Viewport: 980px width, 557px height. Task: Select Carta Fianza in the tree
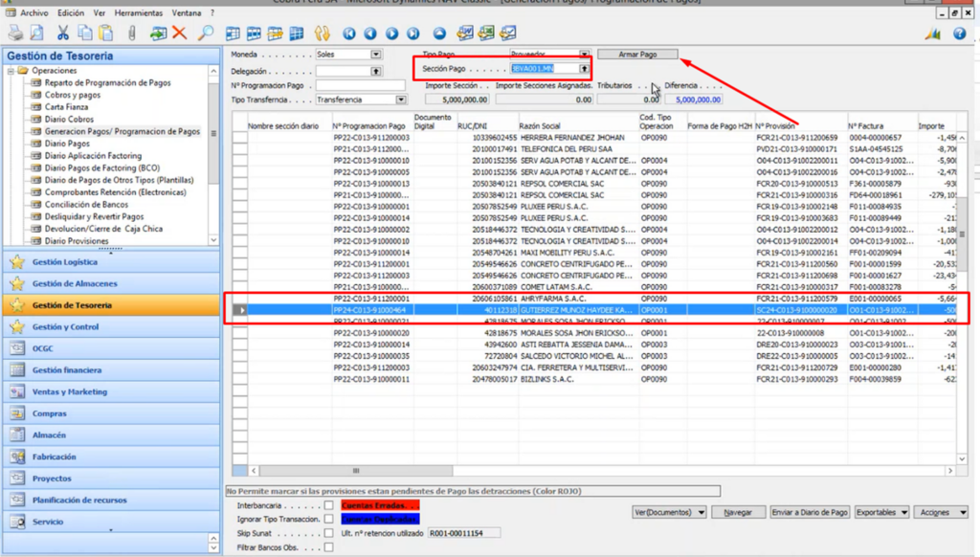(66, 107)
